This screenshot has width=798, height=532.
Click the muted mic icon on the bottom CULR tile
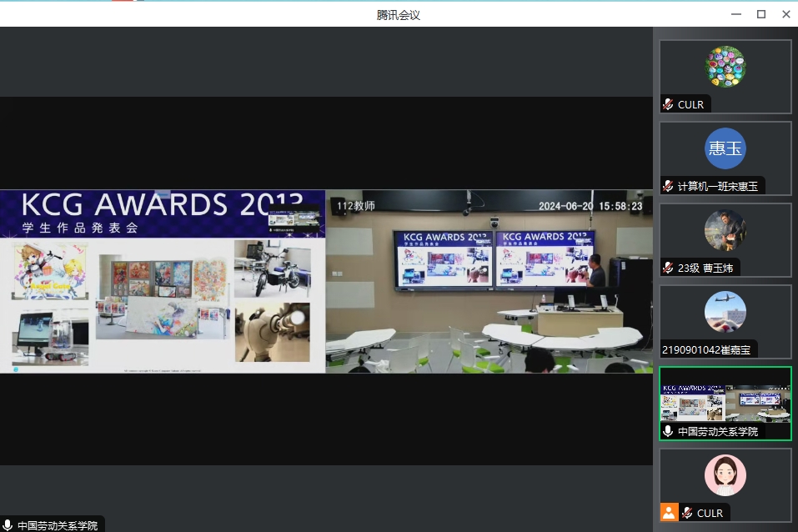tap(687, 513)
